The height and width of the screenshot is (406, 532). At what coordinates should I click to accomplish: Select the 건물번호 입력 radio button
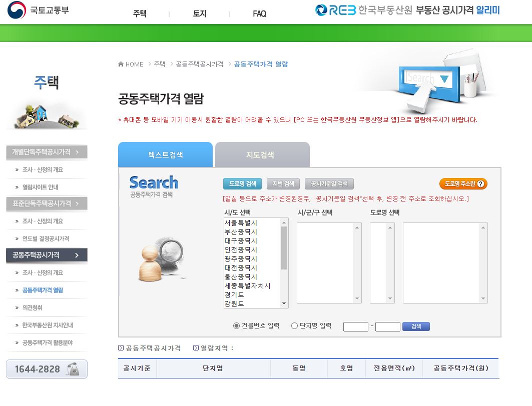tap(237, 325)
